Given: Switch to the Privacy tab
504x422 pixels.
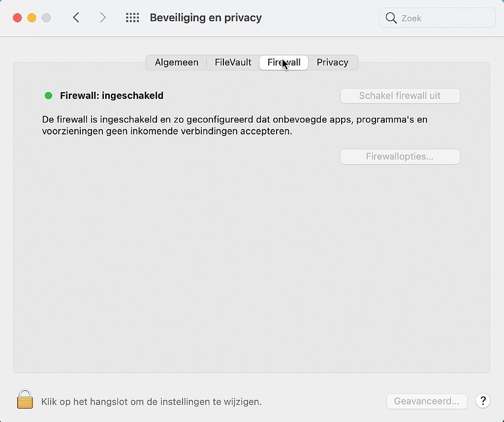Looking at the screenshot, I should pos(333,63).
